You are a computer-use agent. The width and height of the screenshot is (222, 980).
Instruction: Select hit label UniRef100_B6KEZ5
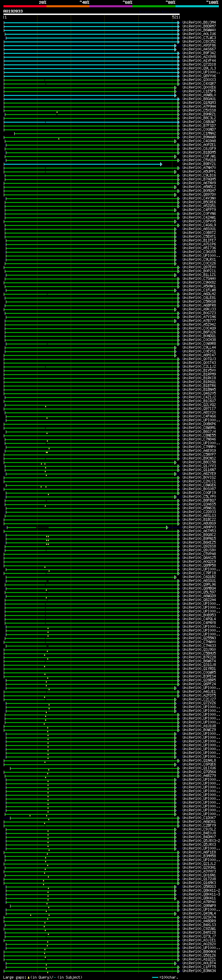(x=199, y=543)
